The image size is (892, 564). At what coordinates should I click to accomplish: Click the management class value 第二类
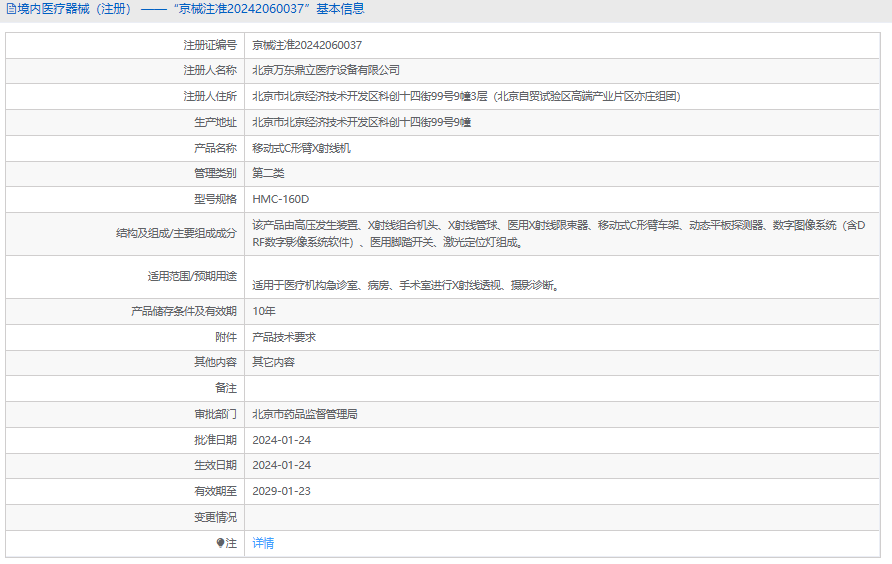[x=268, y=174]
